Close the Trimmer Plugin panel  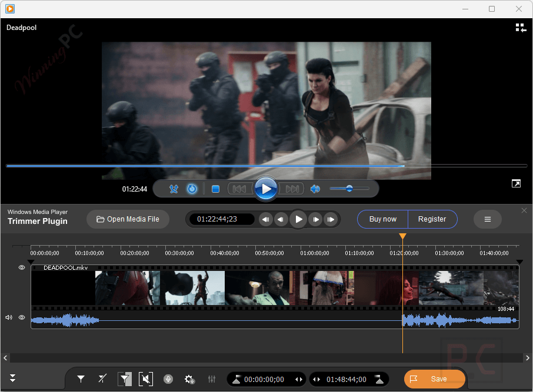pos(524,210)
